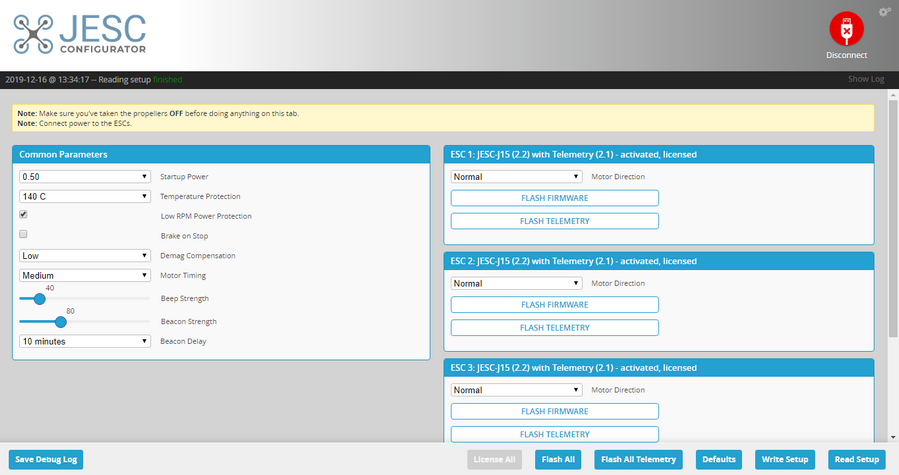Click the License All button
Viewport: 899px width, 475px height.
click(494, 460)
